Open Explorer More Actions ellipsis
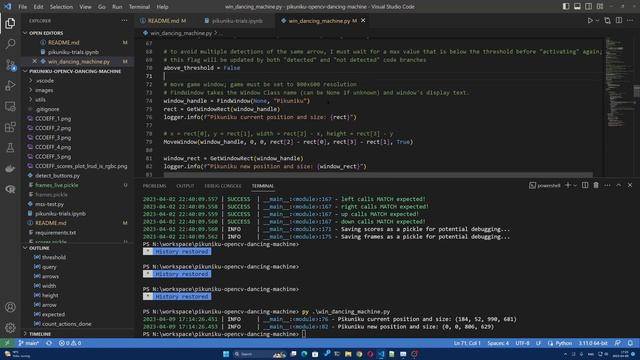The image size is (640, 360). click(124, 20)
